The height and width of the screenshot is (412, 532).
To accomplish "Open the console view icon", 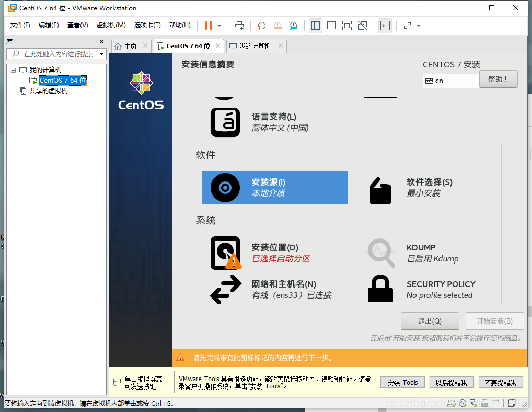I will tap(385, 26).
